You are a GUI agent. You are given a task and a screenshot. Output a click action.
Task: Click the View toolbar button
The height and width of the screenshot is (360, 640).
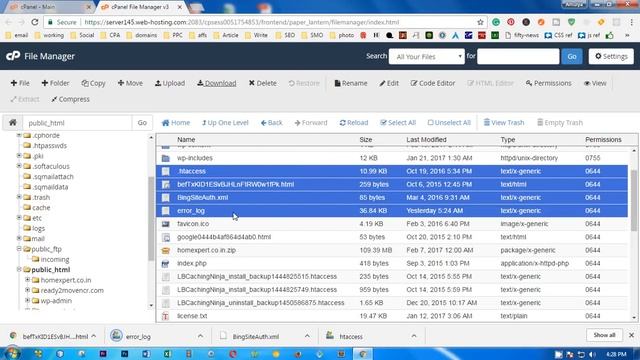pyautogui.click(x=595, y=83)
